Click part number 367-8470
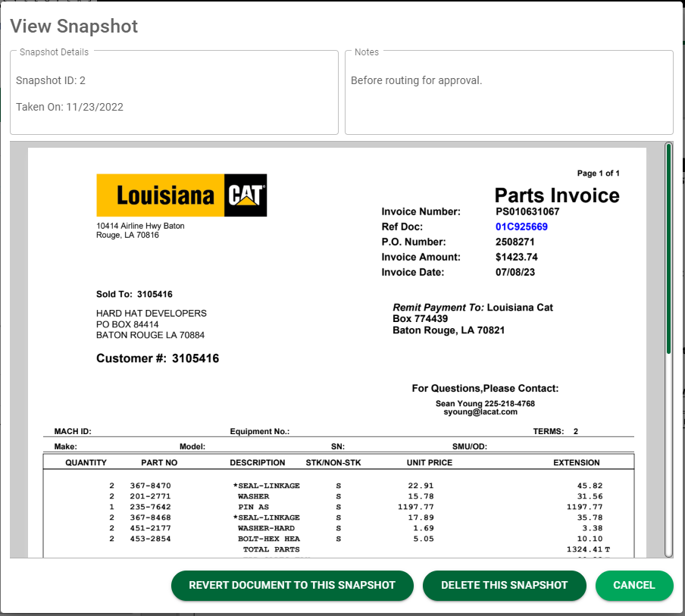 [150, 486]
